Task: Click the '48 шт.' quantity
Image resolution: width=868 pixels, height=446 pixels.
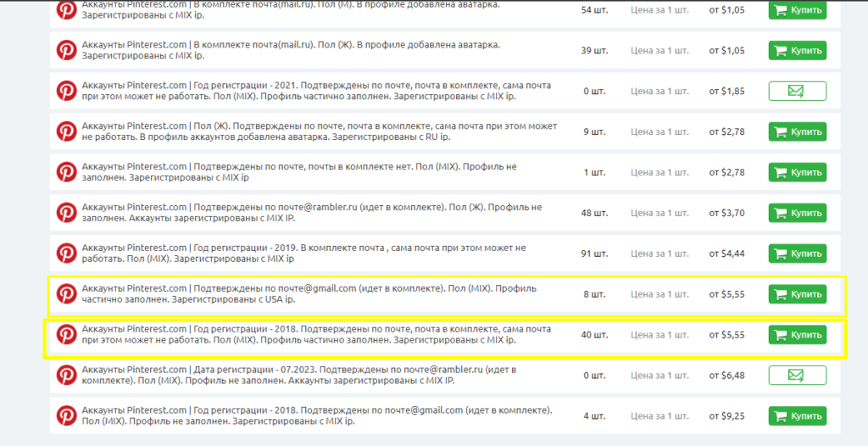Action: [x=594, y=213]
